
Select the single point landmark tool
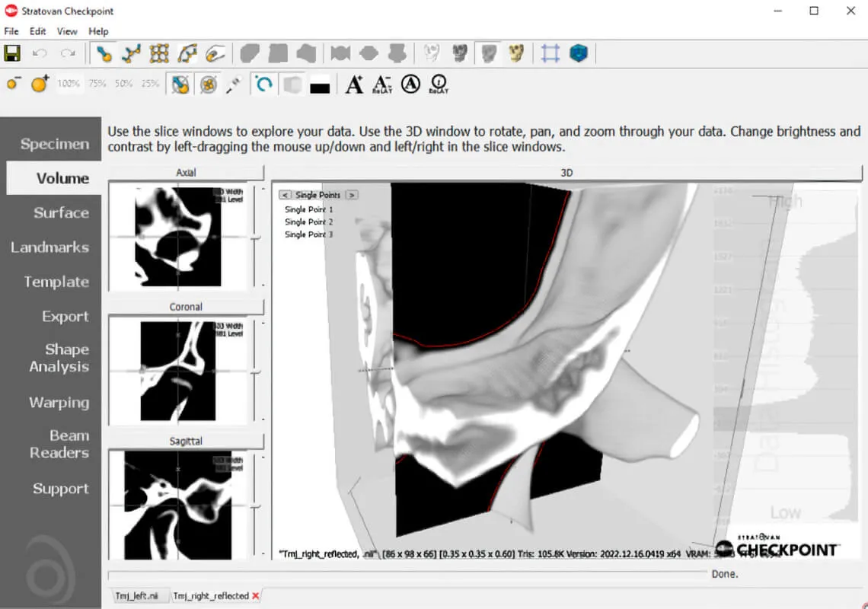[104, 53]
